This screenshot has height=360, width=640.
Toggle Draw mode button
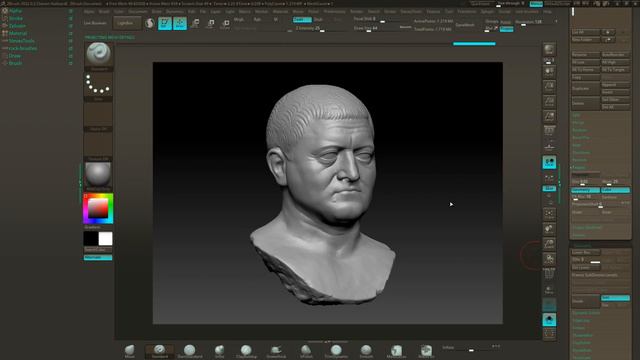click(x=180, y=23)
